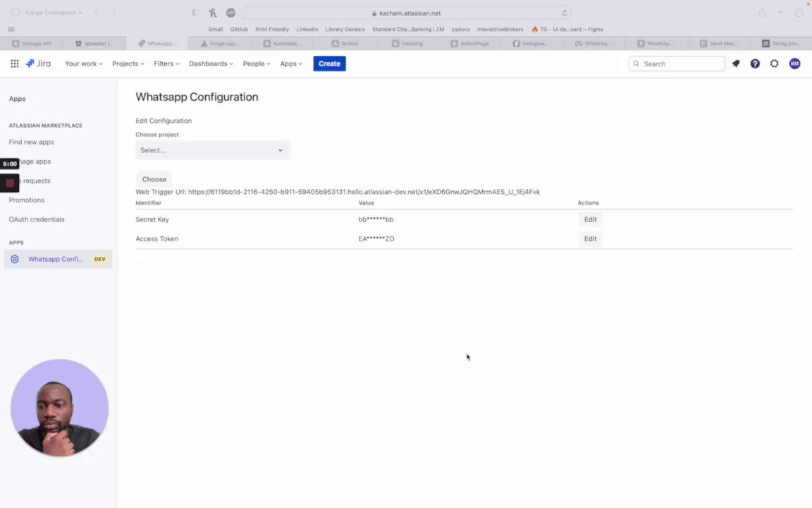This screenshot has width=812, height=508.
Task: Select the Whatsapp Confi... sidebar item
Action: [x=58, y=259]
